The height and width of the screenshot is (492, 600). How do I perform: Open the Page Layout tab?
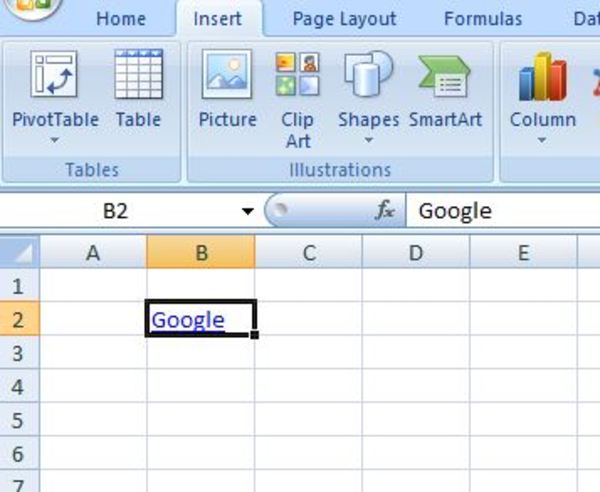[344, 19]
